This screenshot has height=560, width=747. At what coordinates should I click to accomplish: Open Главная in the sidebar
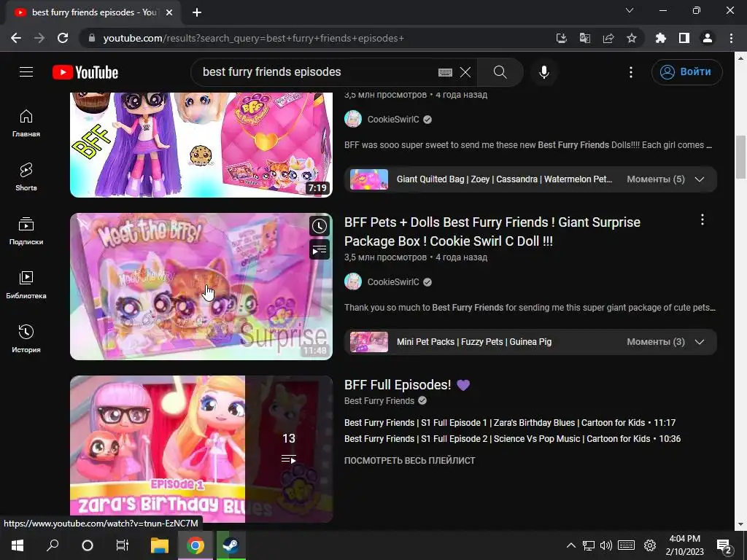(26, 122)
